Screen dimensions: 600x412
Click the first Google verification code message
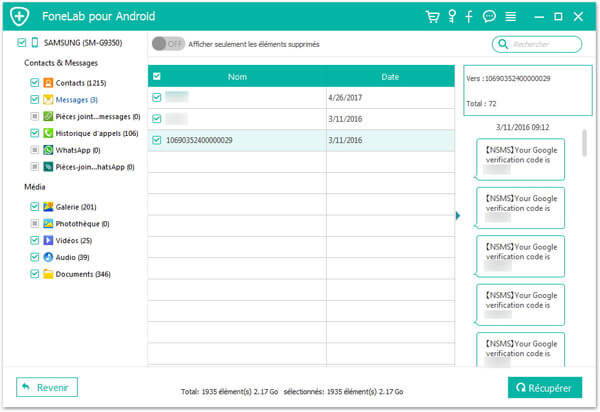pyautogui.click(x=520, y=160)
